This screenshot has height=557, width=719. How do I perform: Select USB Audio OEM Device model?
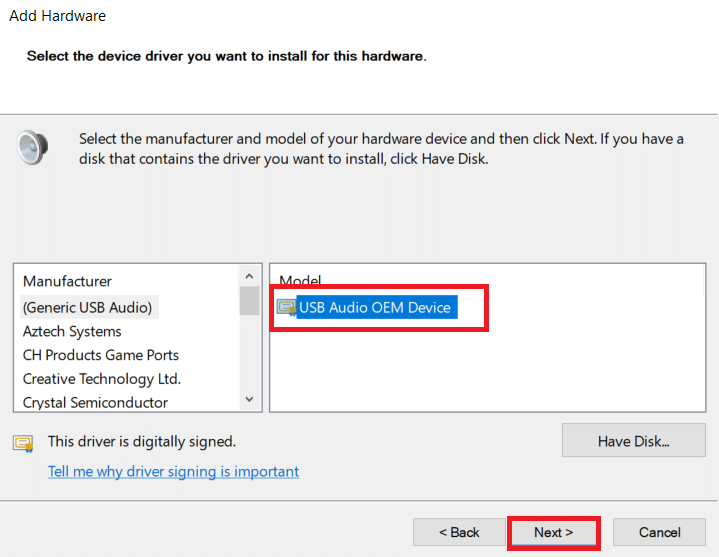(375, 307)
